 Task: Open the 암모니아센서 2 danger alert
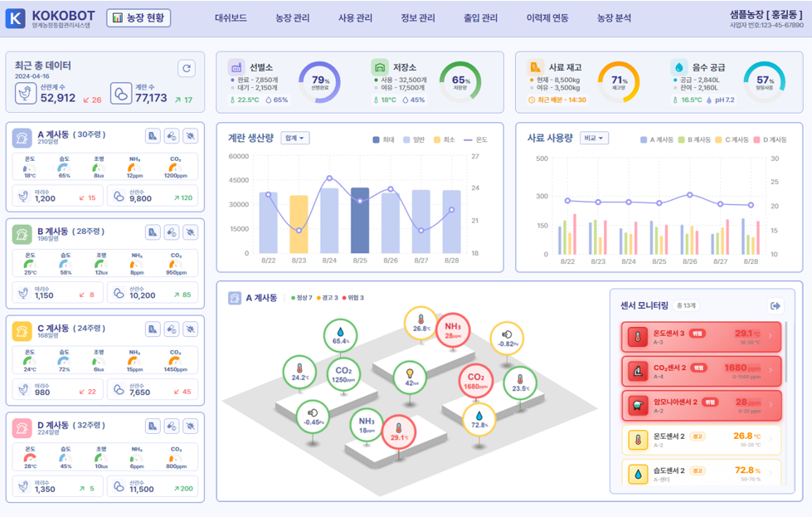(700, 405)
